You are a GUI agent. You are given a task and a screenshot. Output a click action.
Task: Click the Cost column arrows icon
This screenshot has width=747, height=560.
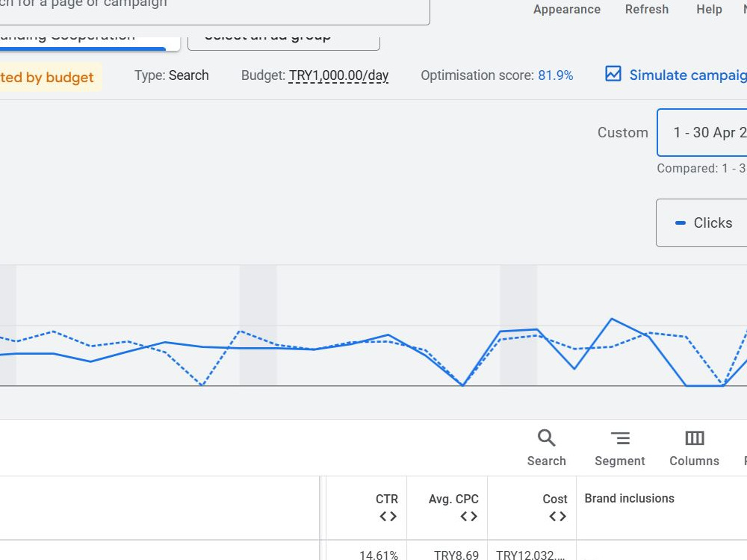[x=558, y=516]
